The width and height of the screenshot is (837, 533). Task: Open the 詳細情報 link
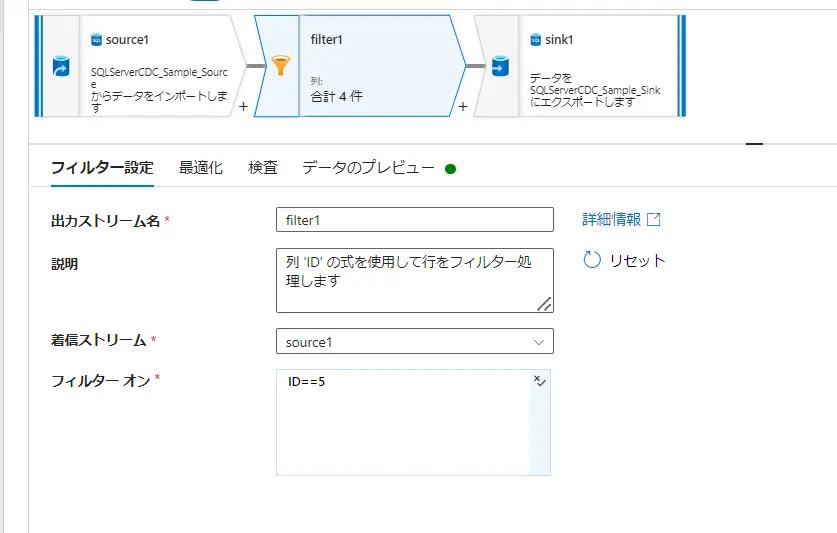click(611, 220)
